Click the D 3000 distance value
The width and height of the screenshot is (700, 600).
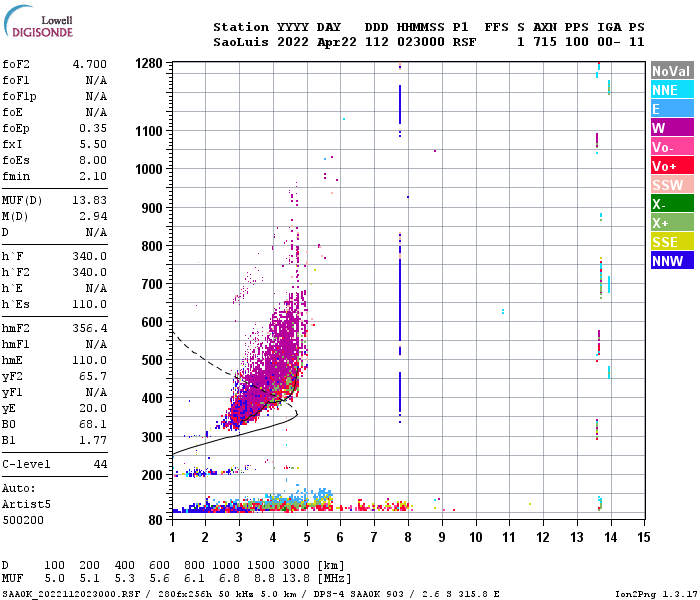pos(296,566)
